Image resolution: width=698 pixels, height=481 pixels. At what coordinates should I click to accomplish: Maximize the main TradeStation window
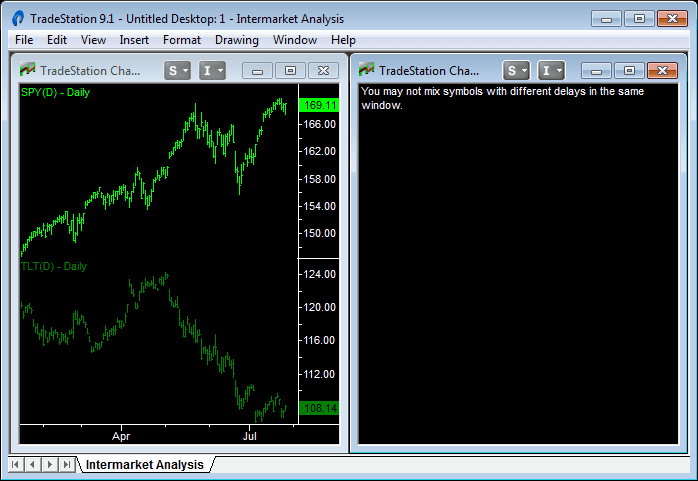(x=639, y=19)
